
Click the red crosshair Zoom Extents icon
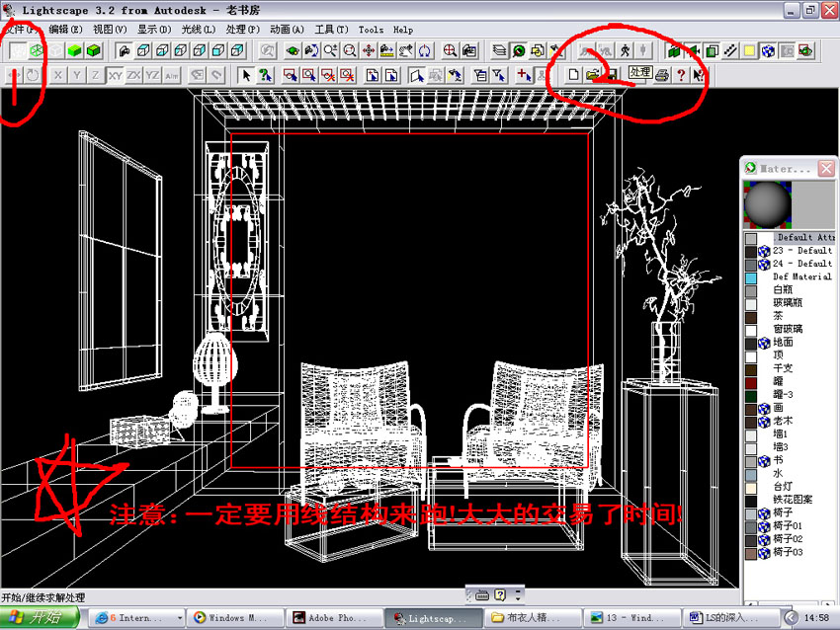click(450, 50)
